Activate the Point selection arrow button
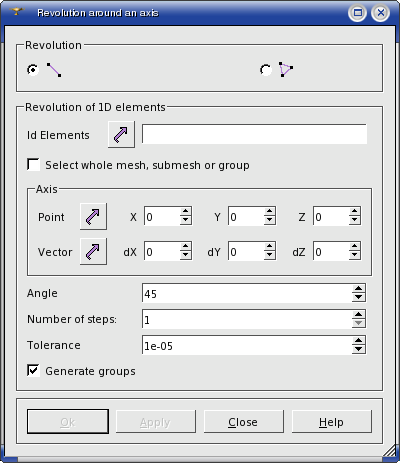Image resolution: width=400 pixels, height=463 pixels. coord(93,216)
